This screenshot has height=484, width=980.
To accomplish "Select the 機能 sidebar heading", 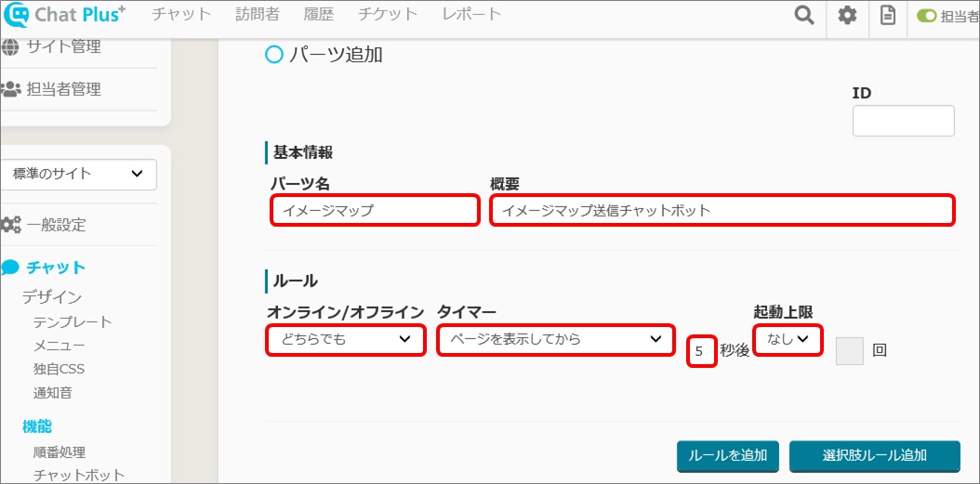I will pos(37,426).
